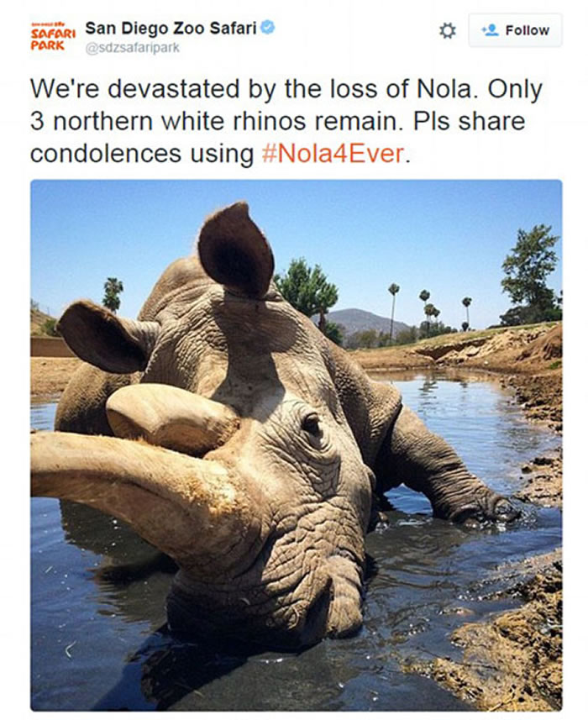This screenshot has width=588, height=720.
Task: Open the #Nola4Ever hashtag link
Action: coord(333,155)
